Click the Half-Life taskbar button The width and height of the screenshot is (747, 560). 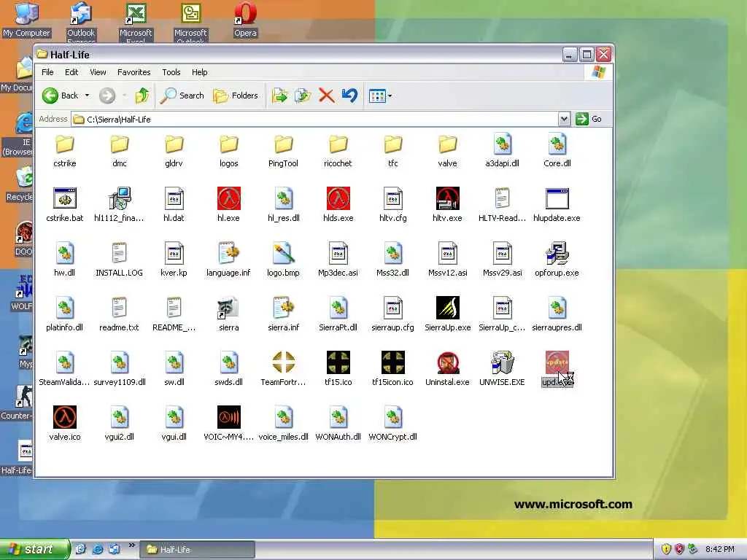pyautogui.click(x=197, y=550)
